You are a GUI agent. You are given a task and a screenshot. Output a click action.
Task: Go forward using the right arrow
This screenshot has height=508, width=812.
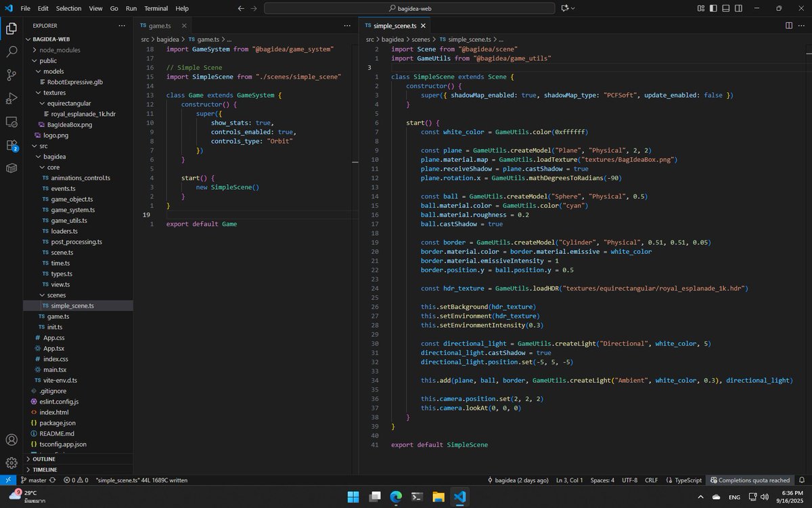point(254,8)
